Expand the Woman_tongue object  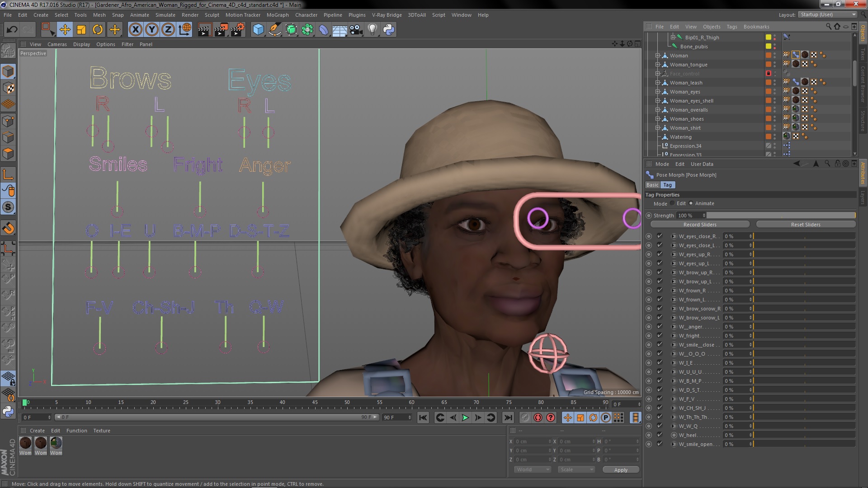[x=658, y=65]
